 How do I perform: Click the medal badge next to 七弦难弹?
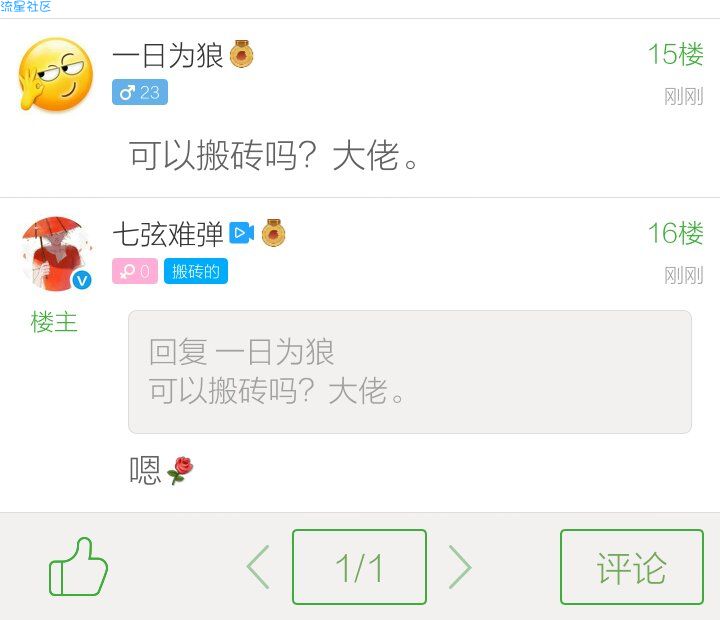273,233
